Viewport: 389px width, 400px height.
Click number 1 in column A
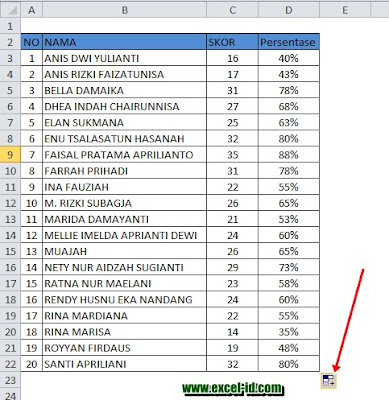point(32,58)
